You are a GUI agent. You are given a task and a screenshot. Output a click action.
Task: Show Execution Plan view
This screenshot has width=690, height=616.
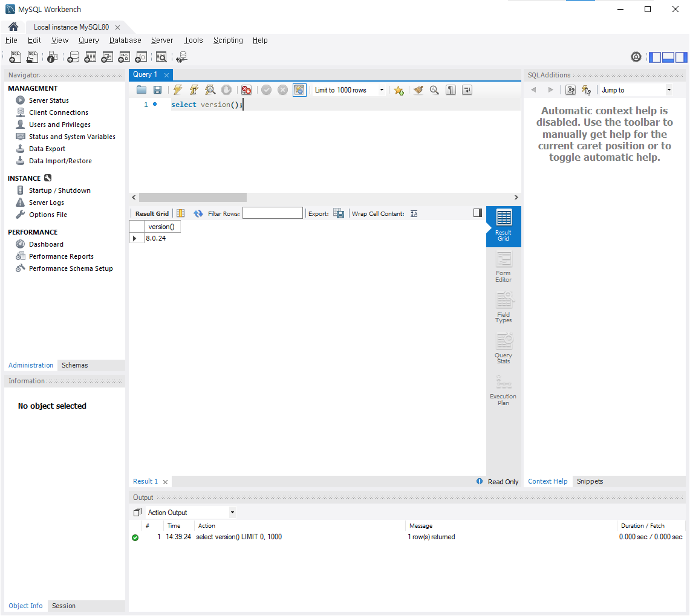click(503, 389)
